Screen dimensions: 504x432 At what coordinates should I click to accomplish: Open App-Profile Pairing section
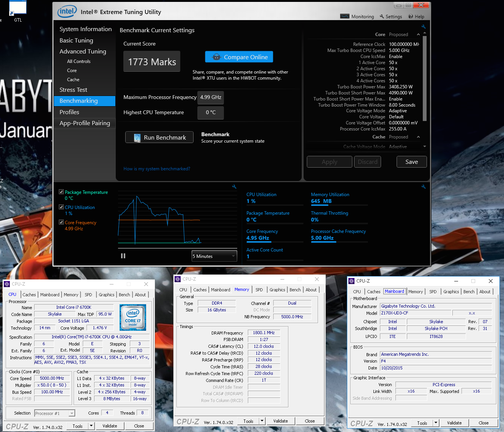click(85, 123)
